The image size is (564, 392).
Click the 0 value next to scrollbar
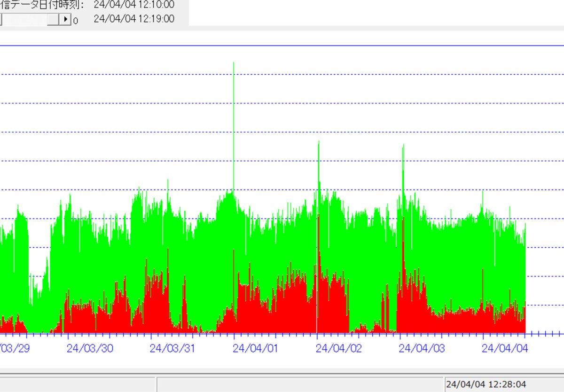76,21
